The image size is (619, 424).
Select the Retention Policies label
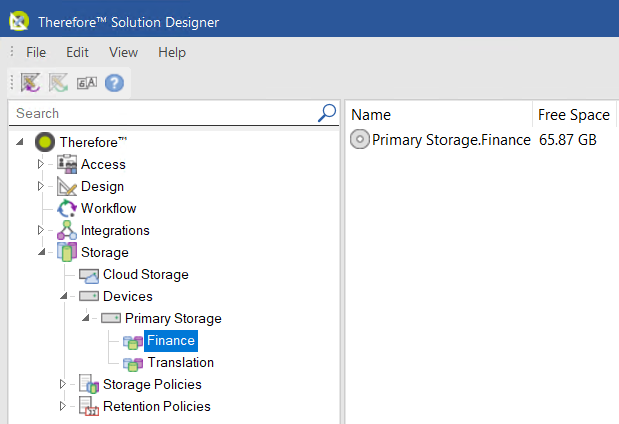coord(157,407)
